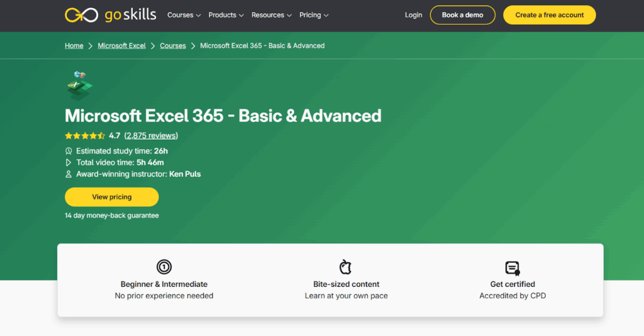
Task: Open the Microsoft Excel breadcrumb link
Action: [121, 45]
